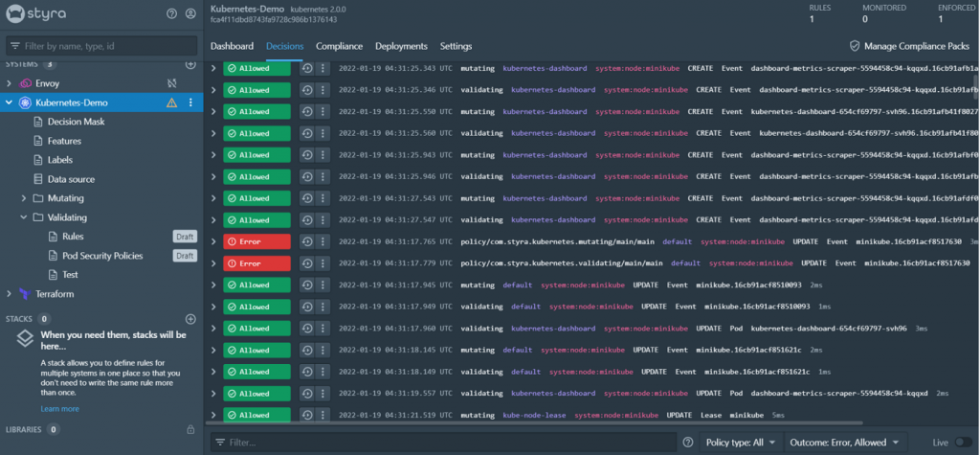Open the user account icon

pos(190,13)
